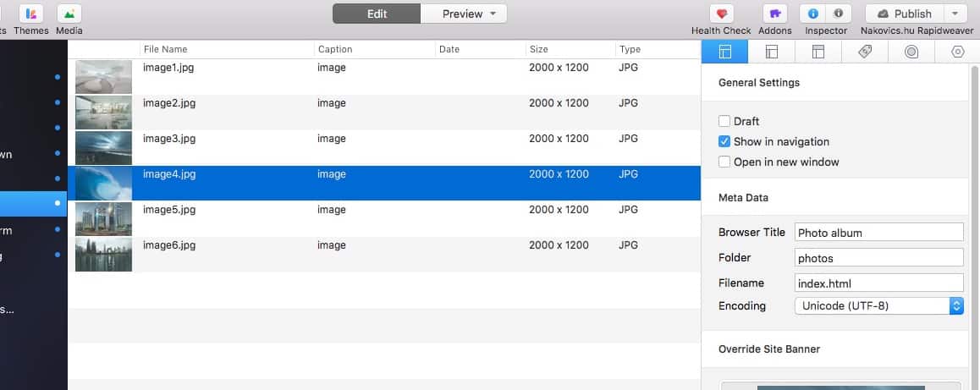Select the image4.jpg wave thumbnail

pos(104,183)
